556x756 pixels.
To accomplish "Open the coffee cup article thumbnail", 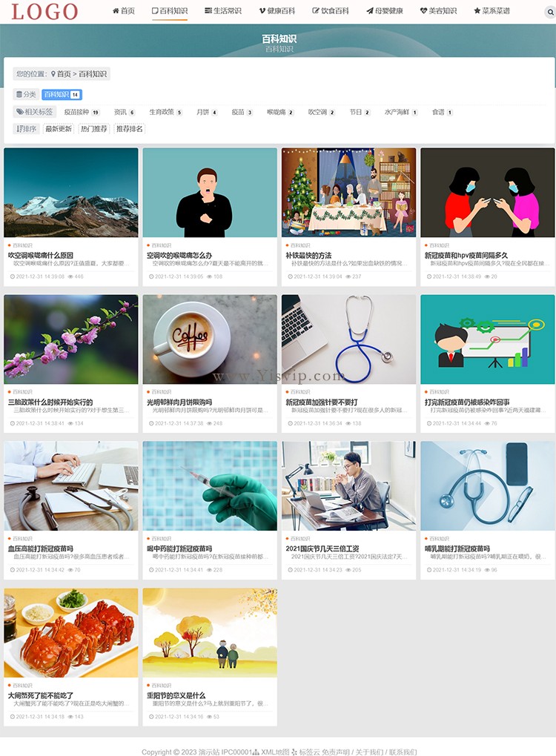I will tap(210, 339).
